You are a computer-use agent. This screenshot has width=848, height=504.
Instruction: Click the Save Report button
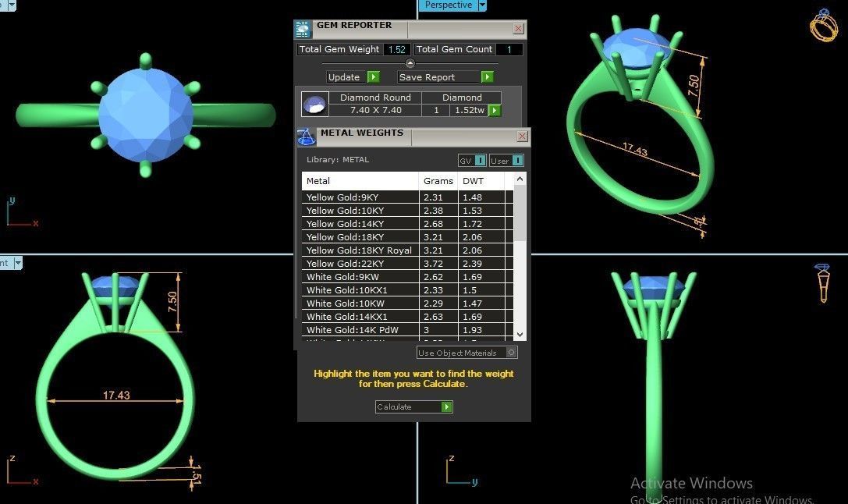click(445, 76)
